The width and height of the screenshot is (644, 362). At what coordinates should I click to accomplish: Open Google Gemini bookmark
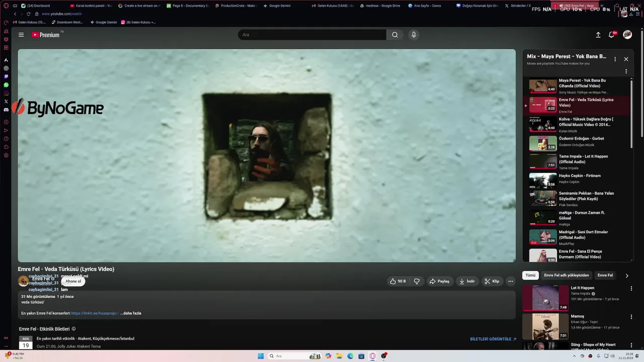point(104,22)
